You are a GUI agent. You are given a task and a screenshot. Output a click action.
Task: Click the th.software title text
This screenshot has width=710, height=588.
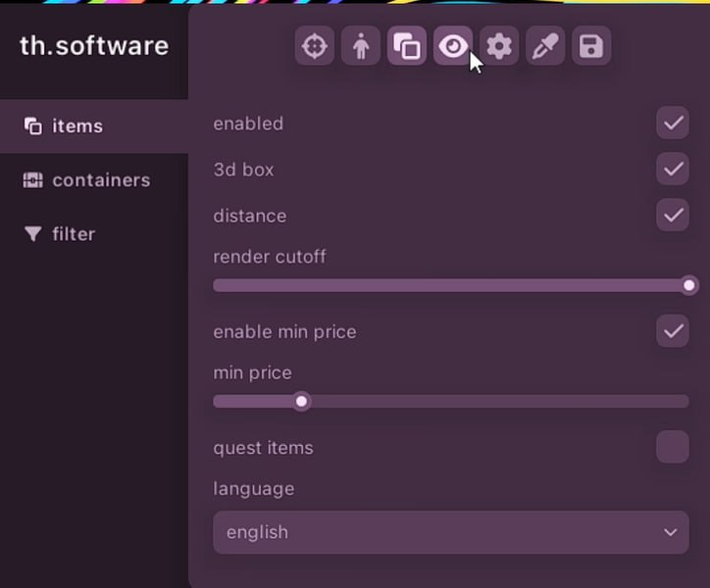(x=94, y=46)
